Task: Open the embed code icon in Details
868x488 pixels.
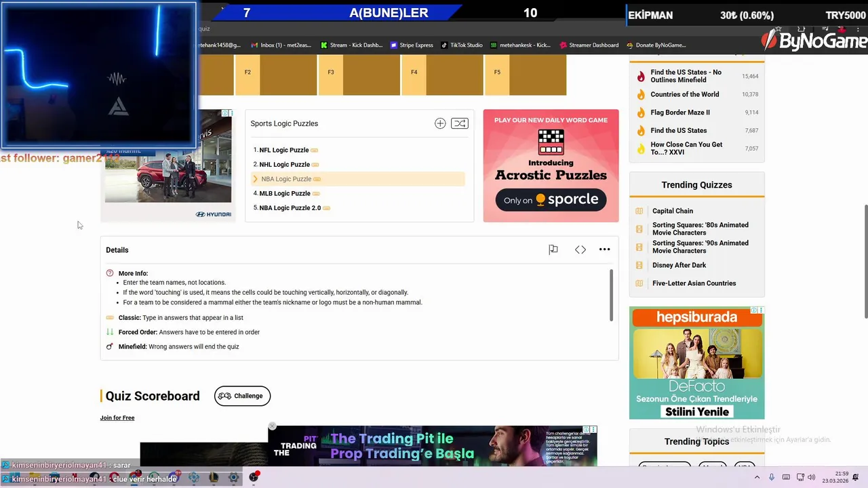Action: pyautogui.click(x=580, y=249)
